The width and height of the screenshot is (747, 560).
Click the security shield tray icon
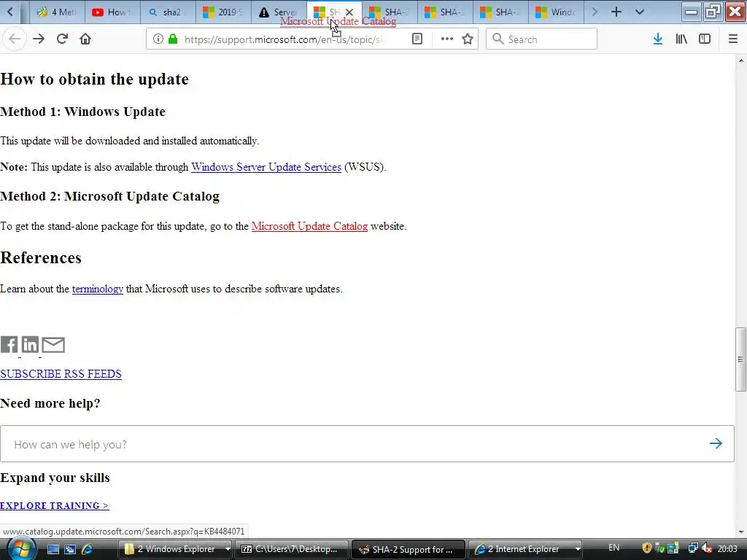tap(646, 548)
